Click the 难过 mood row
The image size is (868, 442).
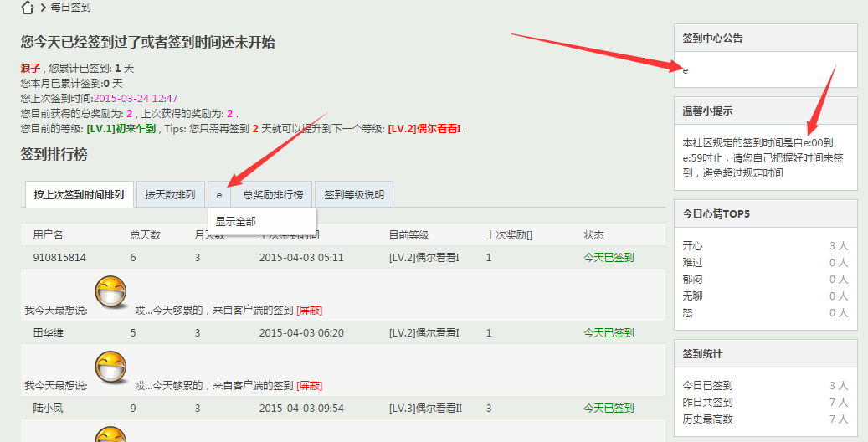pyautogui.click(x=765, y=263)
